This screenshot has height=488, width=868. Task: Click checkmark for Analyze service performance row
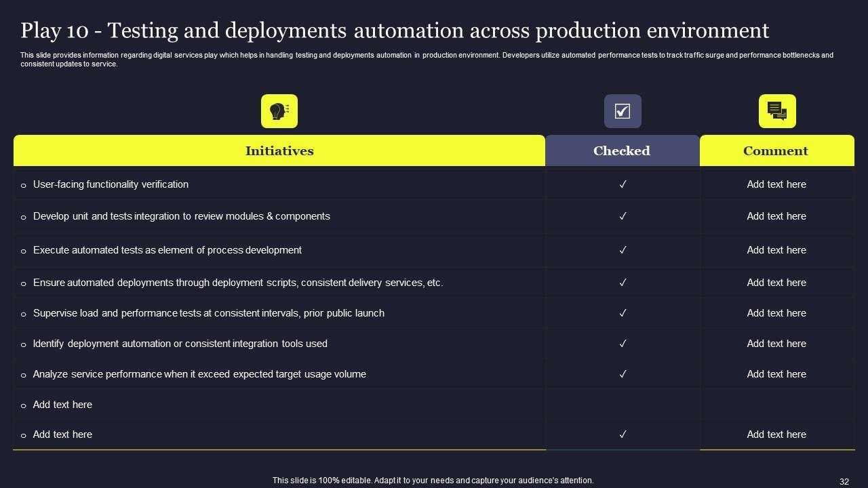point(623,374)
